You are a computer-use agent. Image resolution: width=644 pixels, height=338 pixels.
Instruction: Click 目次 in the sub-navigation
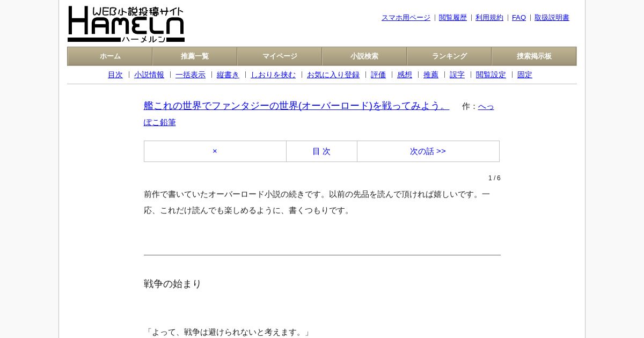click(x=115, y=75)
